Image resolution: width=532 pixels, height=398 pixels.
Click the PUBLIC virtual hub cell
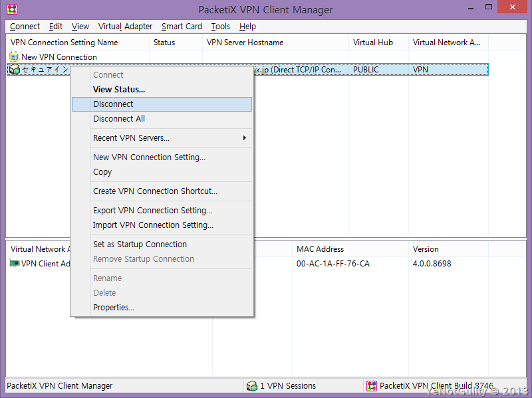pyautogui.click(x=366, y=70)
